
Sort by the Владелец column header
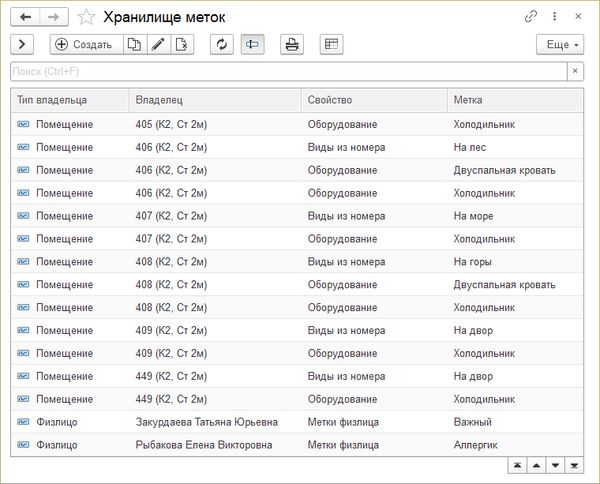pos(215,100)
